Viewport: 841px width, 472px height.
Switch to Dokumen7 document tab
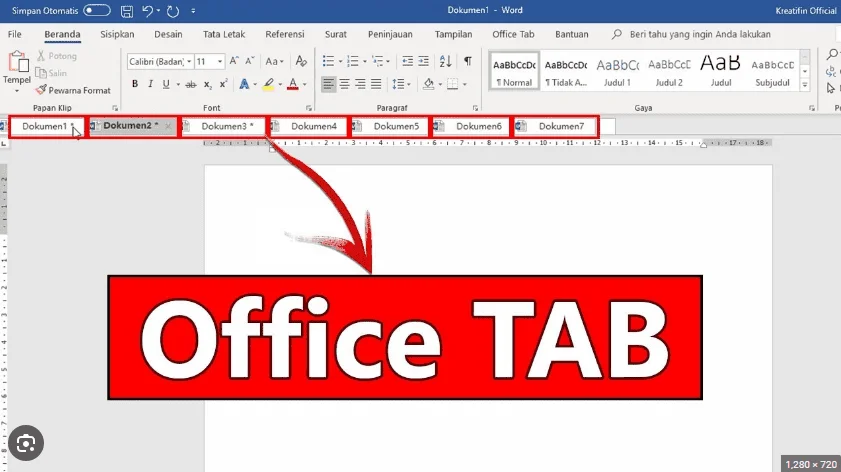point(556,127)
